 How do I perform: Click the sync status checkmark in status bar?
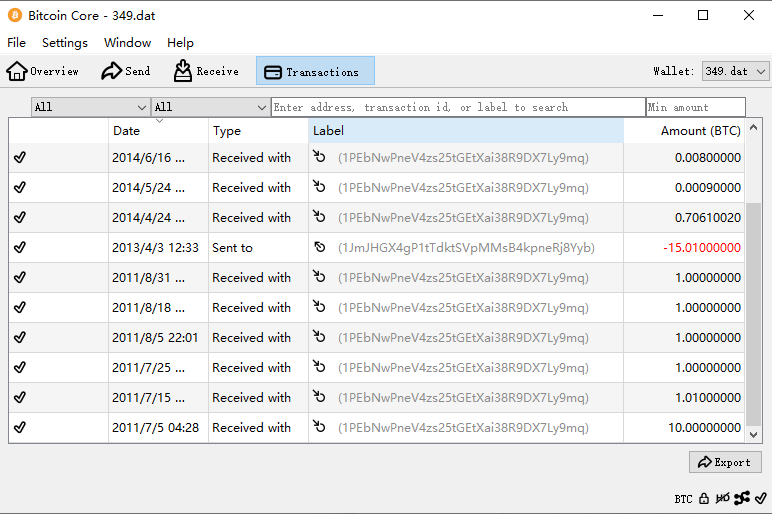[x=760, y=498]
